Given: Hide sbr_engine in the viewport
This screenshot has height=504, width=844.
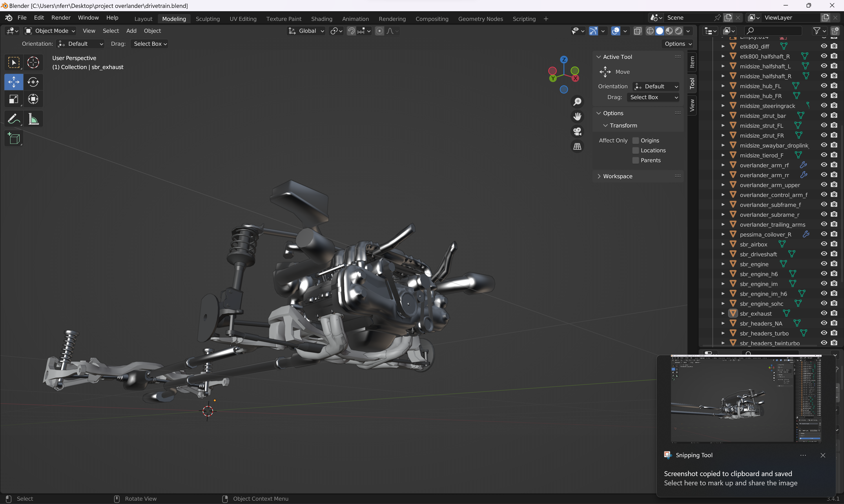Looking at the screenshot, I should pyautogui.click(x=824, y=264).
